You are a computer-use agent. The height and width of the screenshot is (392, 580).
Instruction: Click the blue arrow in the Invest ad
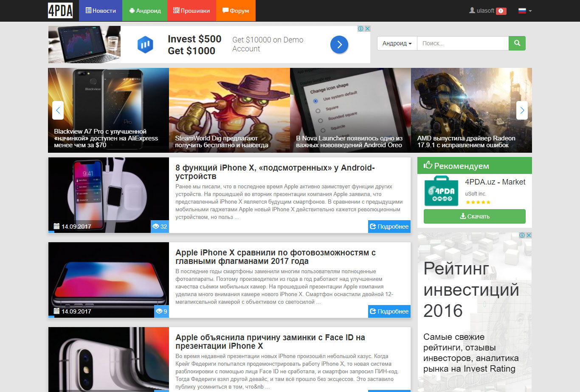(x=339, y=45)
